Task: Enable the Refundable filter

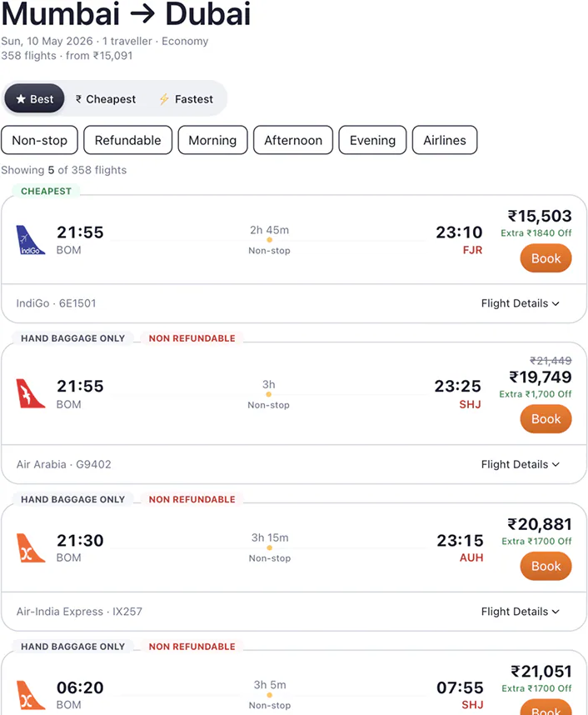Action: click(x=127, y=140)
